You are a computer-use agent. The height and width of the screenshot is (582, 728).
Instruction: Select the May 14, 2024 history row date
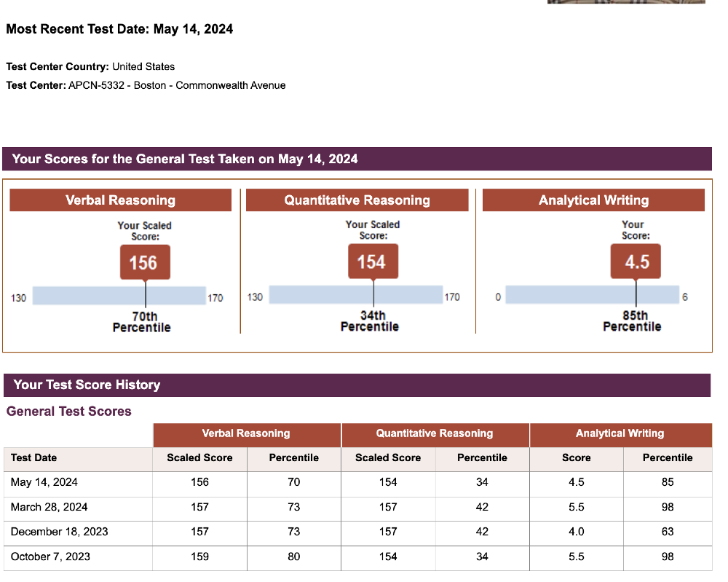(x=44, y=482)
